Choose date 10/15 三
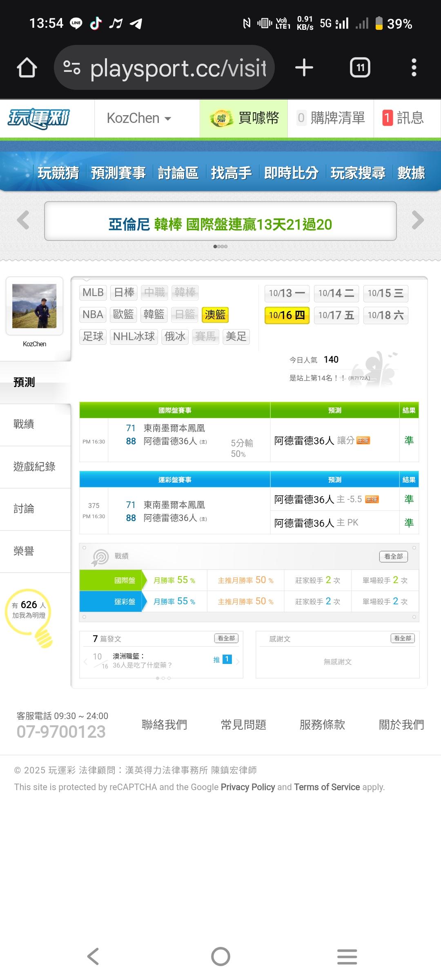 coord(386,293)
